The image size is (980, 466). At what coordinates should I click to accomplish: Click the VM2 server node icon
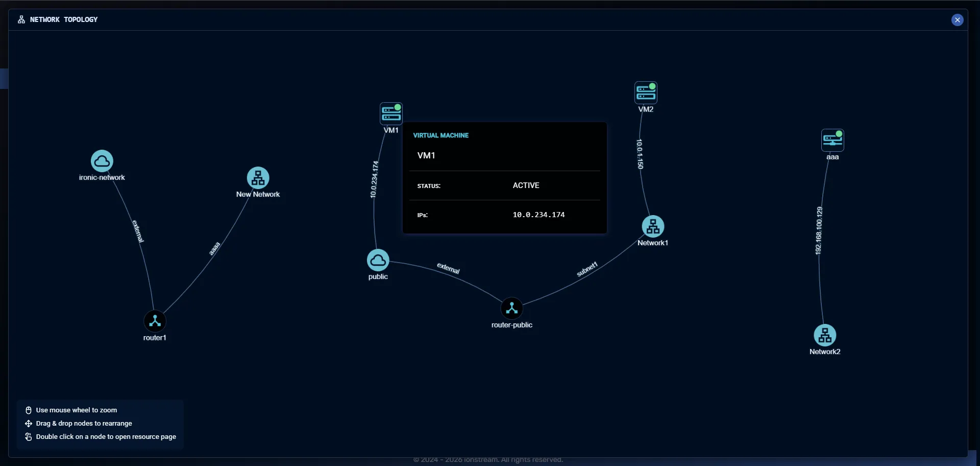click(x=646, y=92)
